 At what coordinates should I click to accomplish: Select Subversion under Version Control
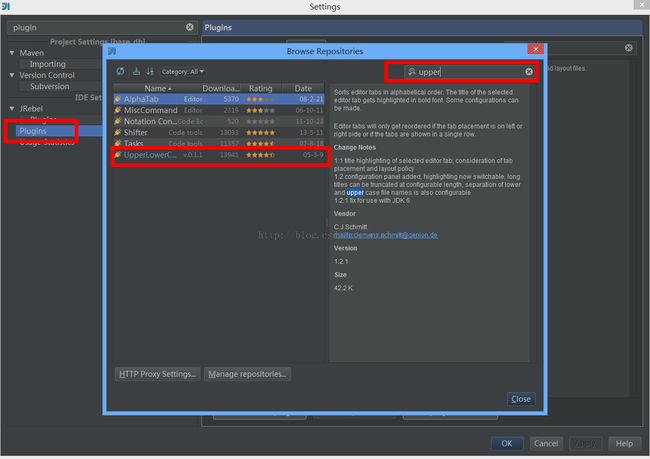pyautogui.click(x=50, y=87)
